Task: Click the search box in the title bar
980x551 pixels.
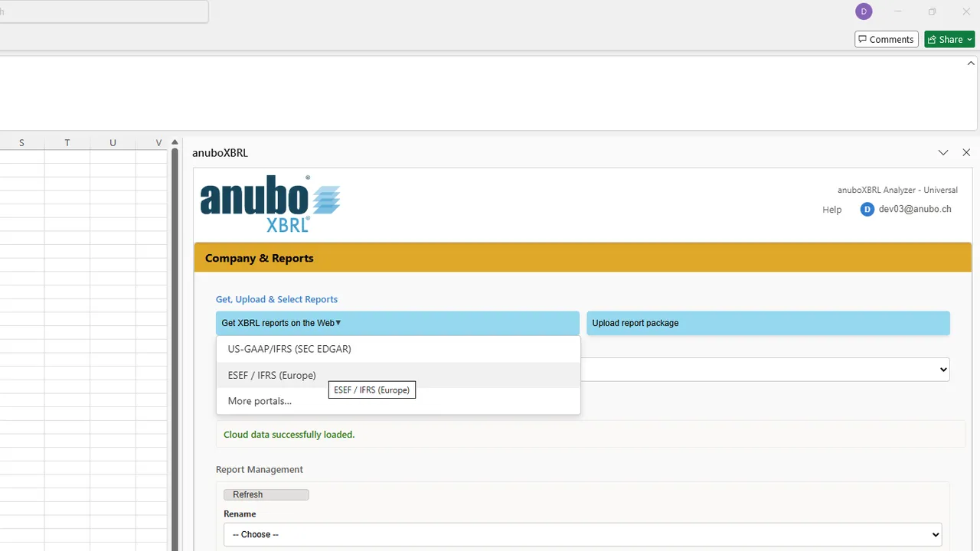Action: click(x=103, y=11)
